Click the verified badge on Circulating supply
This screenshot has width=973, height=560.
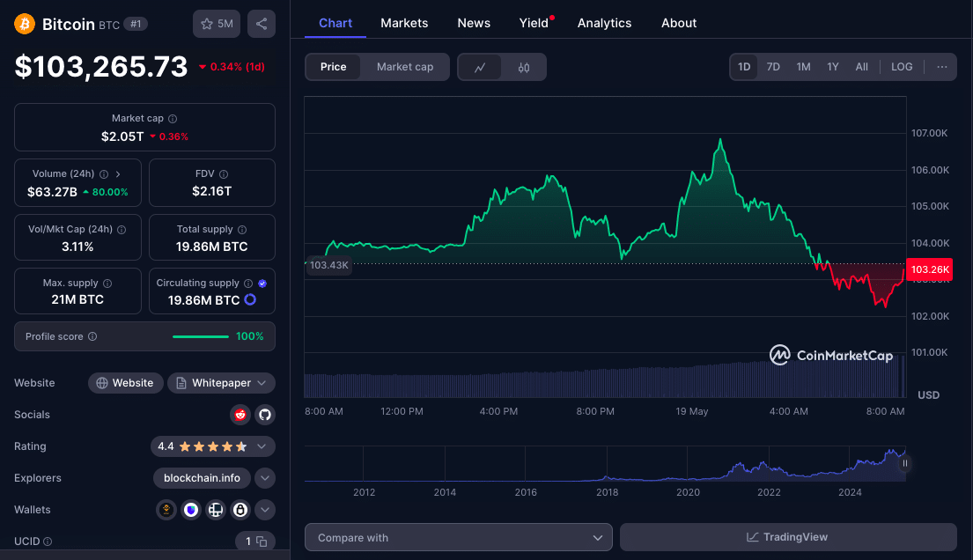pos(262,284)
